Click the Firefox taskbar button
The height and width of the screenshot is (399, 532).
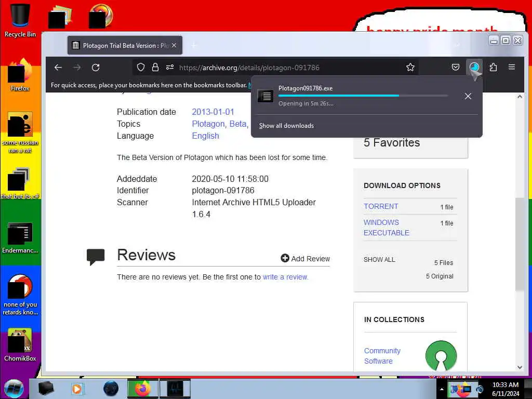[142, 389]
